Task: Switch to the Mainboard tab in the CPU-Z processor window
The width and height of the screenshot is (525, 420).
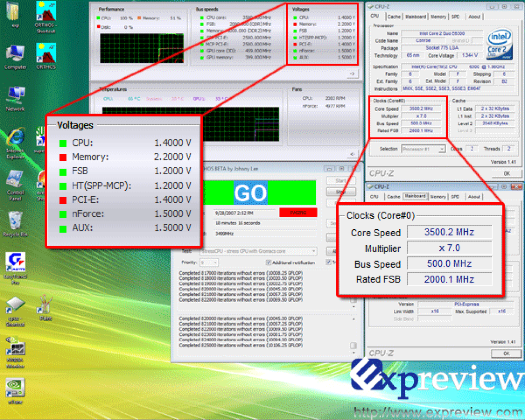Action: tap(415, 17)
